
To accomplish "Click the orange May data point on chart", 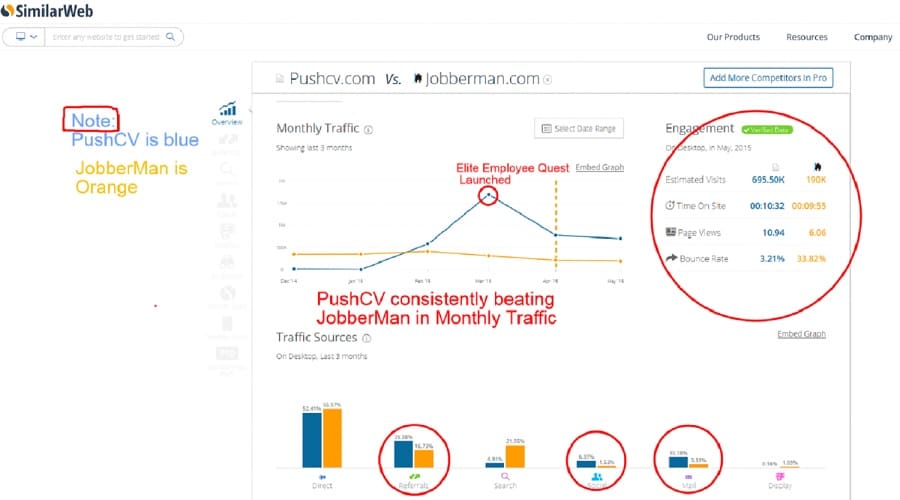I will coord(620,261).
